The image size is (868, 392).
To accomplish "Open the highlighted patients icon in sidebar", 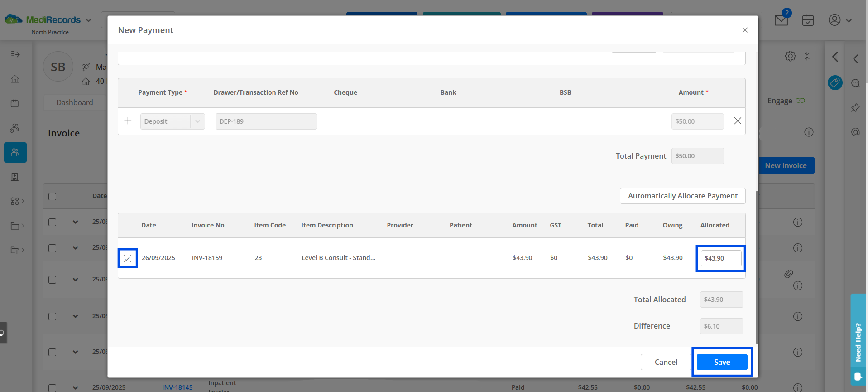I will 15,153.
